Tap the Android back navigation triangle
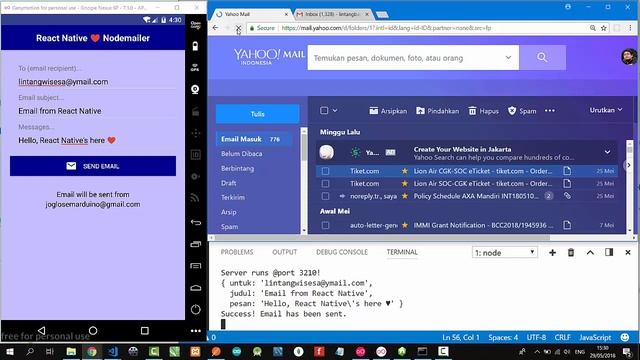640x360 pixels. point(41,330)
